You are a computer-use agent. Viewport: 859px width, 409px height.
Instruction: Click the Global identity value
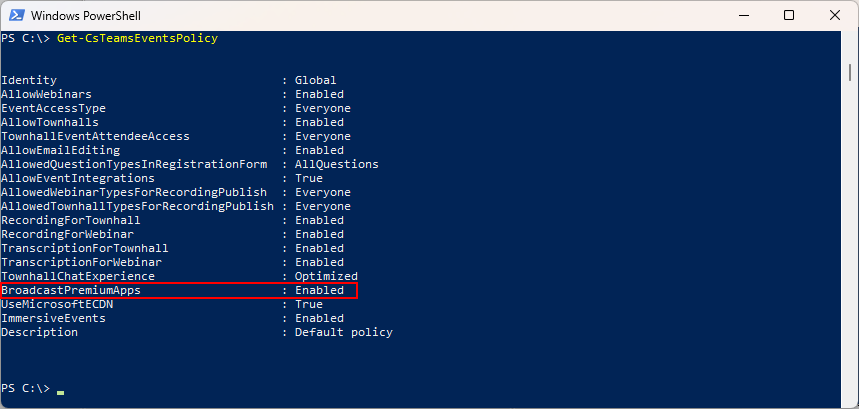[316, 80]
